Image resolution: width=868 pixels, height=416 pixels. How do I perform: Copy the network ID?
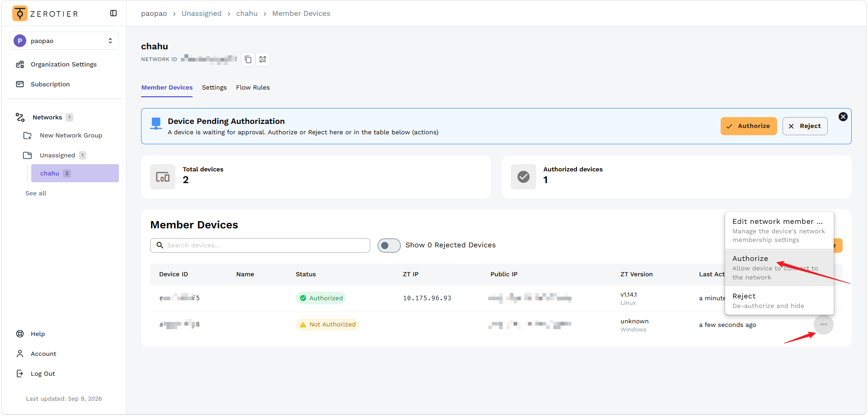(x=248, y=59)
